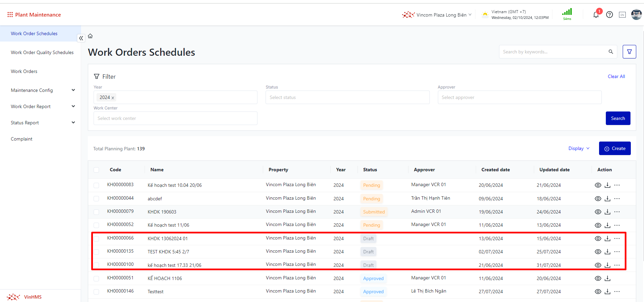Open the Select status dropdown
This screenshot has height=302, width=644.
pyautogui.click(x=347, y=97)
